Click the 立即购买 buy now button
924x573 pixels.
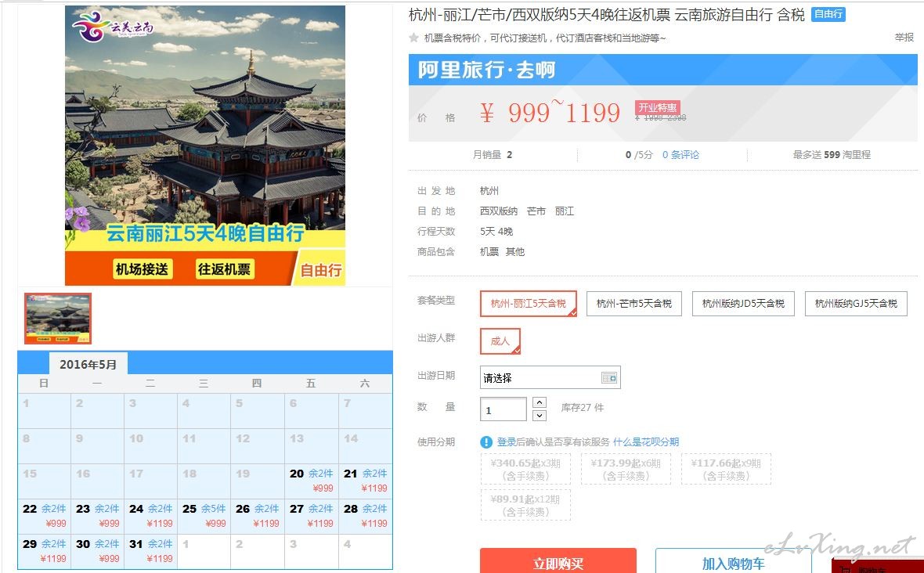[x=558, y=562]
